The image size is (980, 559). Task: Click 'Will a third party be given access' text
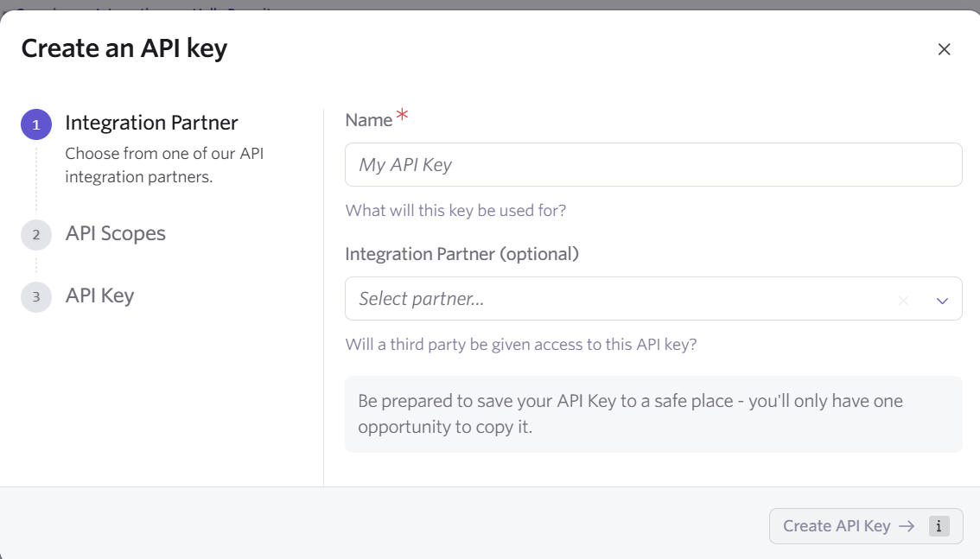coord(520,345)
